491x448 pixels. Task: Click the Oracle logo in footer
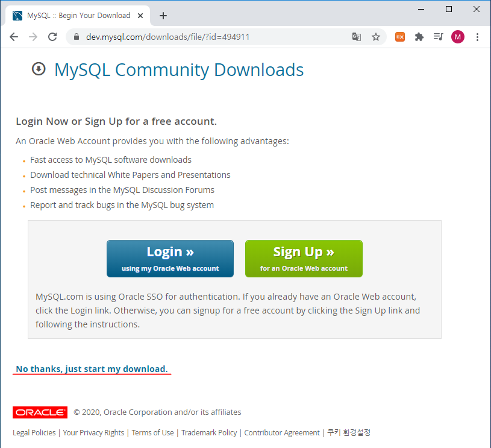point(40,412)
